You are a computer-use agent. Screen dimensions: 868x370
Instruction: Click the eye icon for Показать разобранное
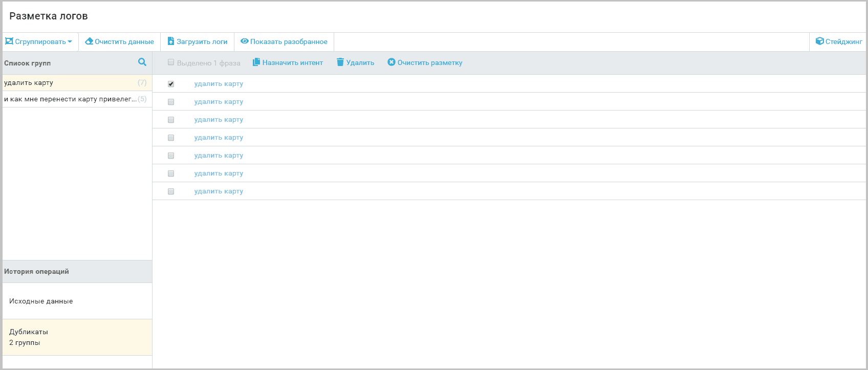245,41
